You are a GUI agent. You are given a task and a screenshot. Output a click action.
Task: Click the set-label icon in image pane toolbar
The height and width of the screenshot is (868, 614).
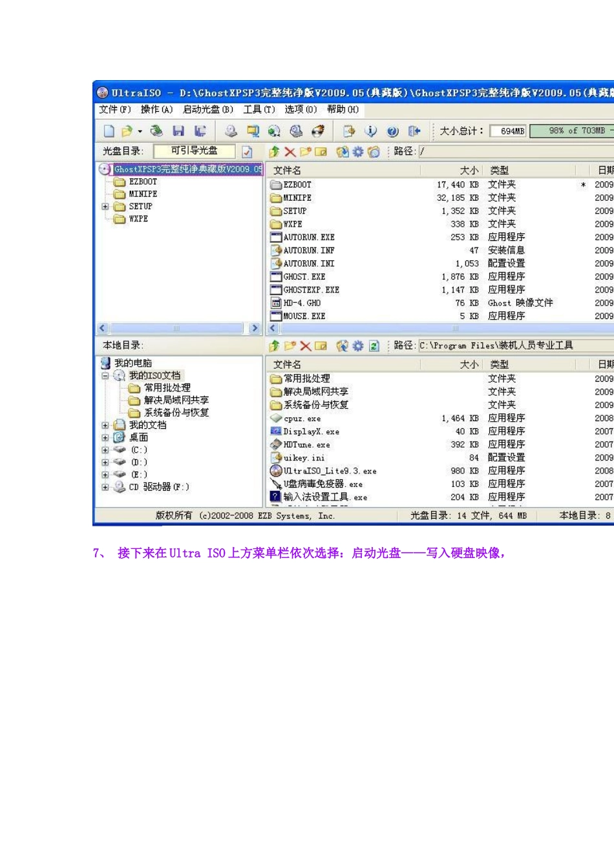374,152
